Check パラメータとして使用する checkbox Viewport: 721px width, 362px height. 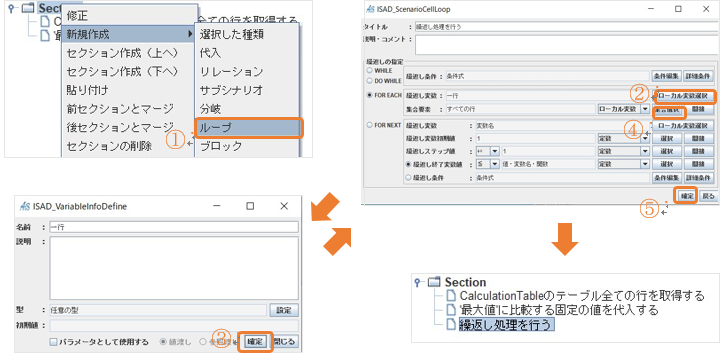click(x=53, y=342)
